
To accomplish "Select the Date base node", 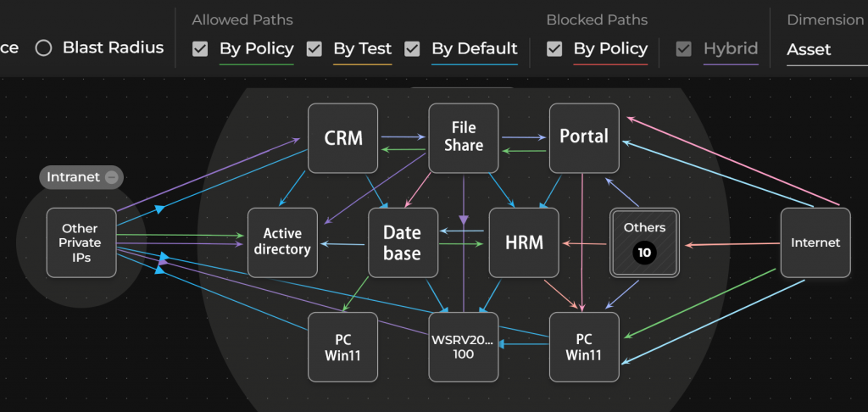I will coord(403,242).
